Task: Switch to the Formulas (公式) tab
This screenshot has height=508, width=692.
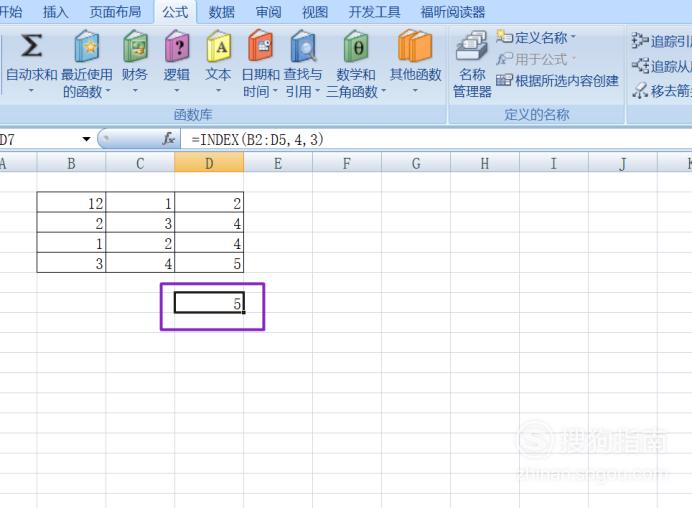Action: pyautogui.click(x=175, y=12)
